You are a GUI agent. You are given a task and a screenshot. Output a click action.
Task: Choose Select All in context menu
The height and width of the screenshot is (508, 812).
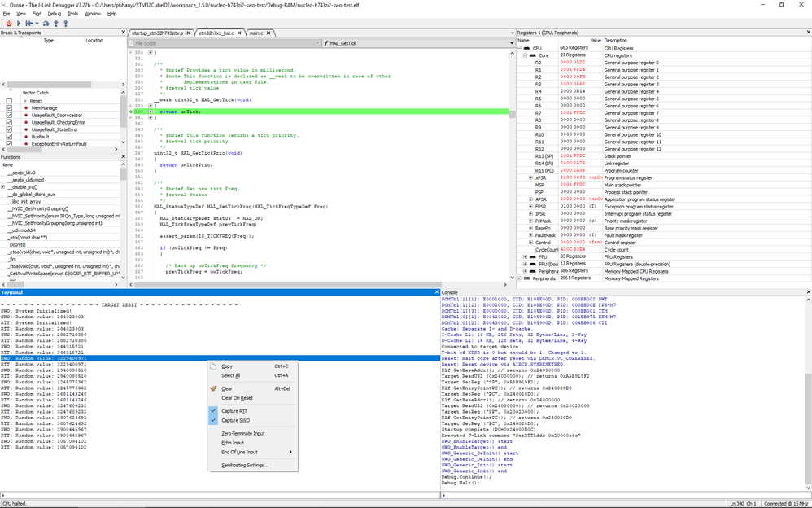coord(253,375)
